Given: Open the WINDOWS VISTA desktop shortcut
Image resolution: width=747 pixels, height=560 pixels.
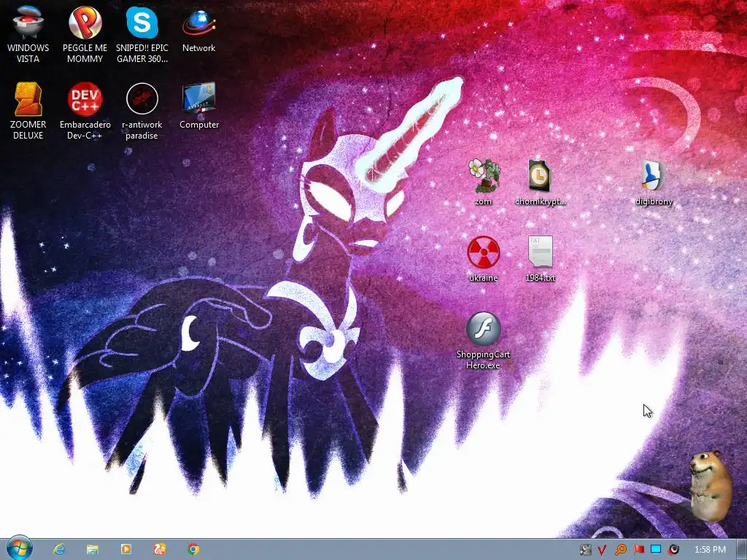Looking at the screenshot, I should (28, 34).
